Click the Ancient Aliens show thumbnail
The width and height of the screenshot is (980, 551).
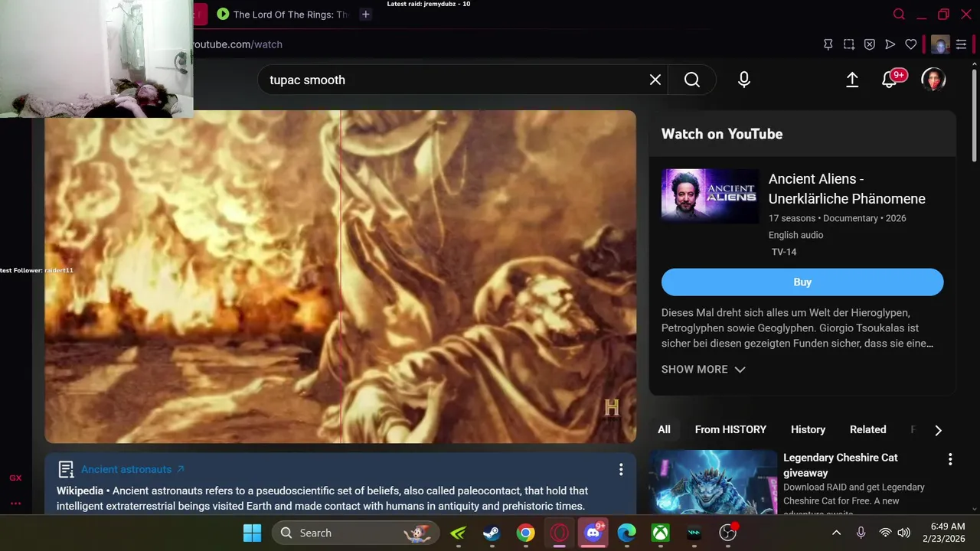[x=710, y=196]
